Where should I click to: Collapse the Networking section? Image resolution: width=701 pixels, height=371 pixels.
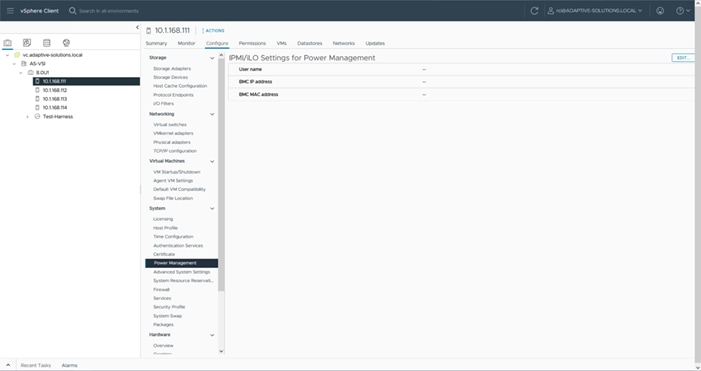pyautogui.click(x=212, y=114)
